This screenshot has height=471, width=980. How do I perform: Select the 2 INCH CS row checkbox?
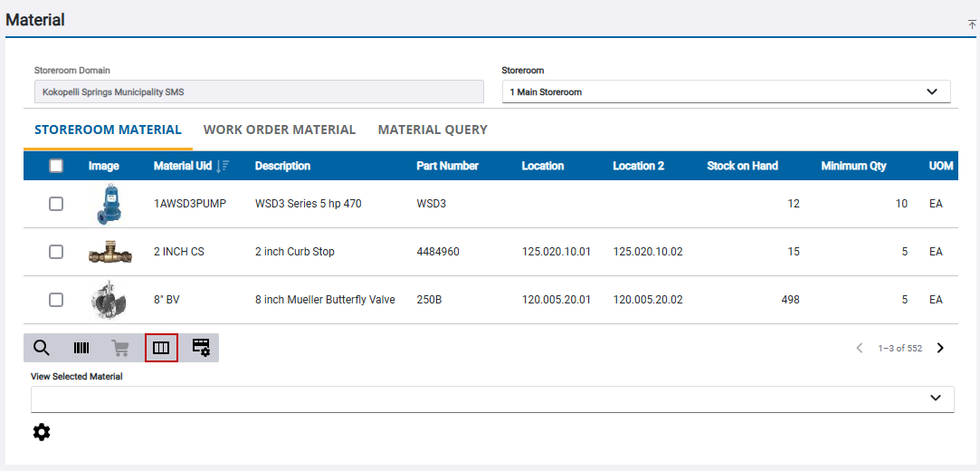56,252
